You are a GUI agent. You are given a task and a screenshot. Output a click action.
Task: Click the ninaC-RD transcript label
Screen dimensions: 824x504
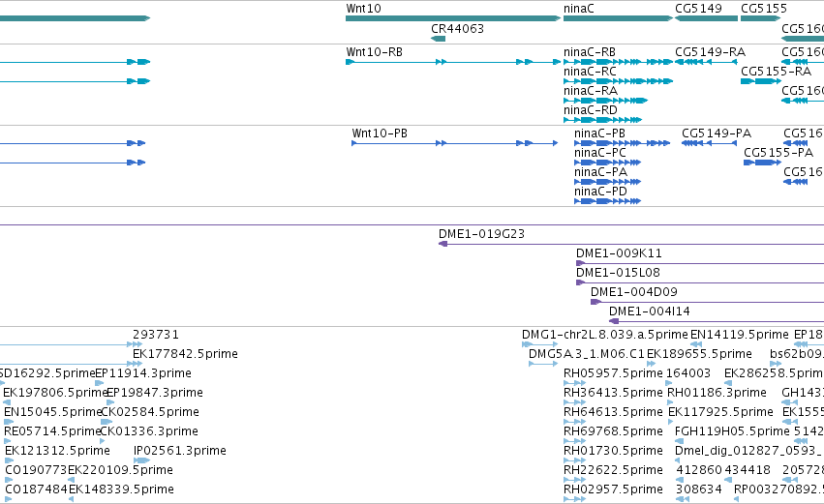[590, 109]
